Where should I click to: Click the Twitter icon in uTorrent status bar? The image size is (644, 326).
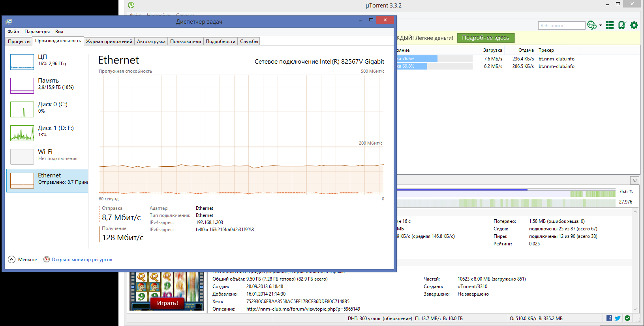point(618,318)
